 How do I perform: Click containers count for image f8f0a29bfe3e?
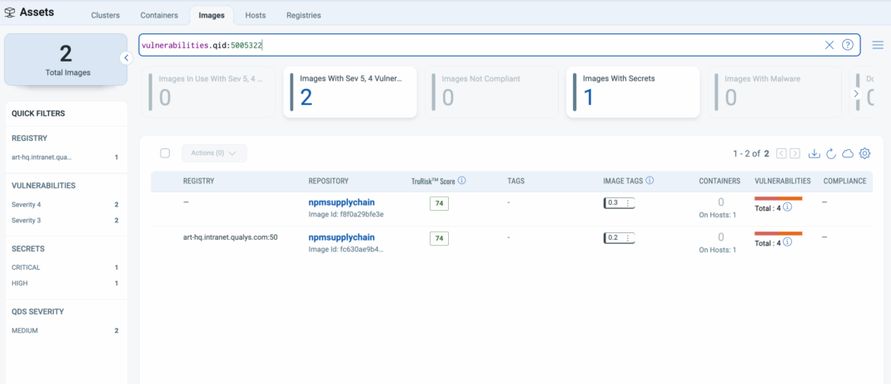pyautogui.click(x=721, y=202)
